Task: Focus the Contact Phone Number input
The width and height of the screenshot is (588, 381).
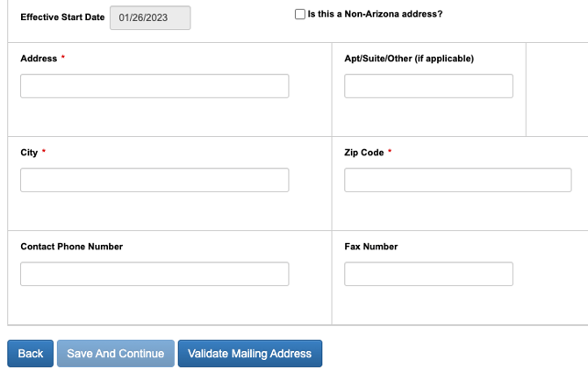Action: pos(154,274)
